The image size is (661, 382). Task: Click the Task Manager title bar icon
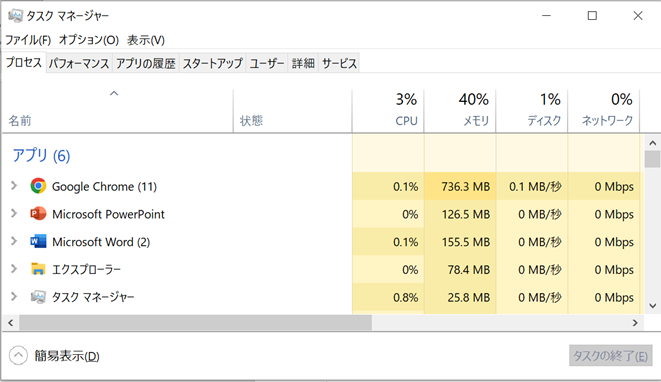click(x=15, y=16)
